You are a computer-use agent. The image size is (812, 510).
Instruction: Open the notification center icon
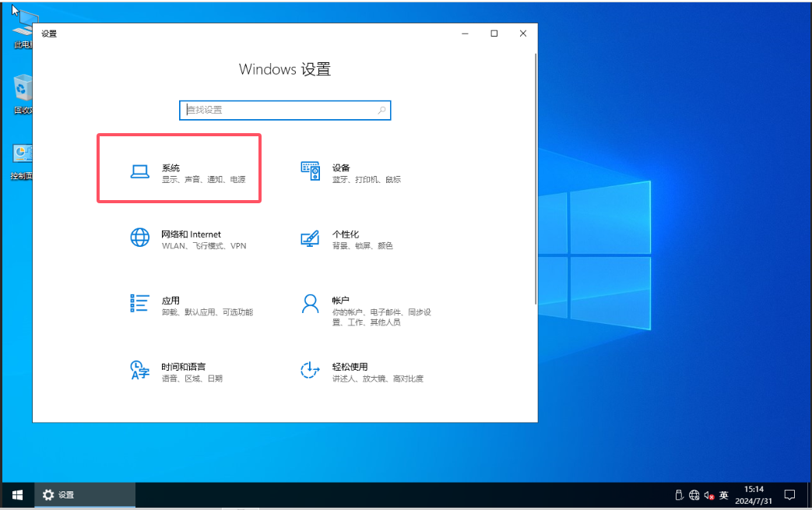coord(789,495)
